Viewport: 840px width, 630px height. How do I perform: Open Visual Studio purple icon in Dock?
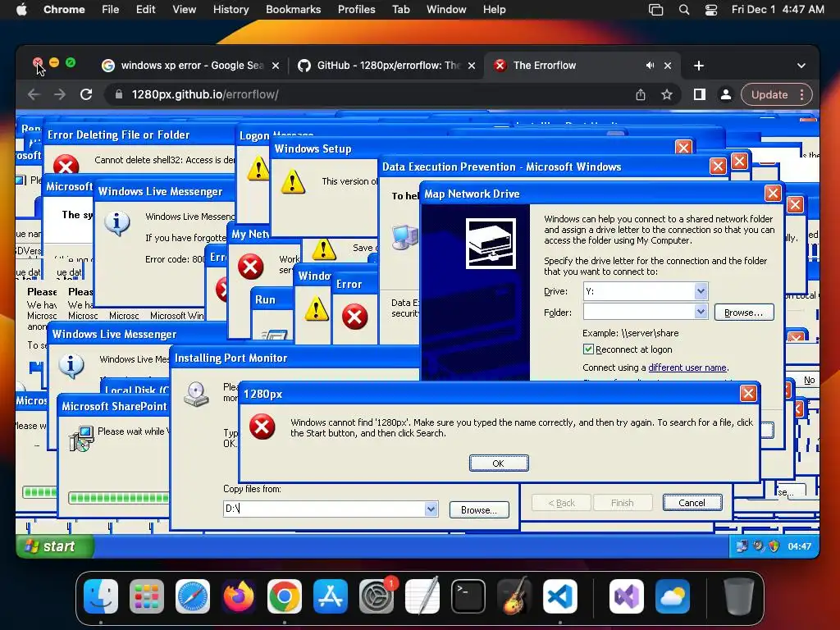tap(627, 596)
